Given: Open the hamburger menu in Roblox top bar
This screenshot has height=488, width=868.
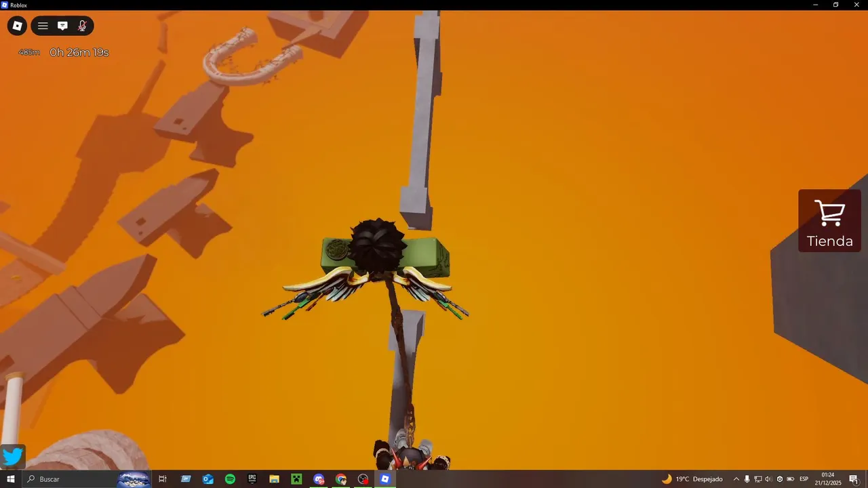Looking at the screenshot, I should point(43,26).
